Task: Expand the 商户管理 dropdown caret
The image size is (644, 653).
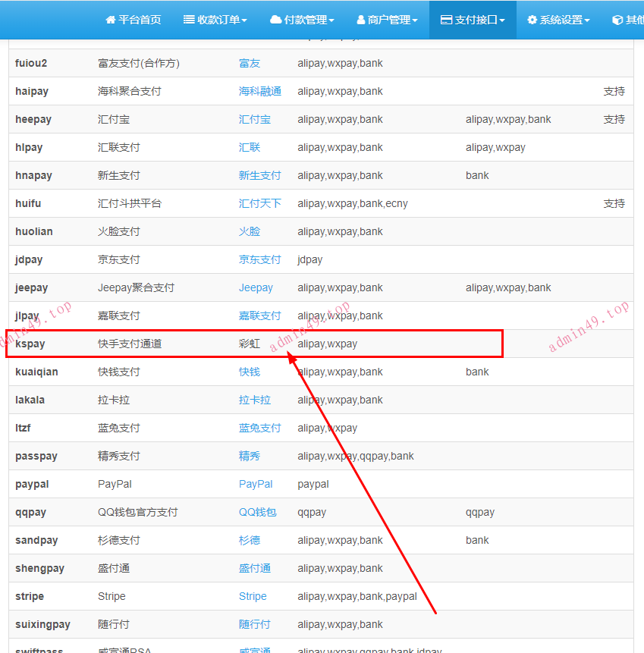Action: 415,21
